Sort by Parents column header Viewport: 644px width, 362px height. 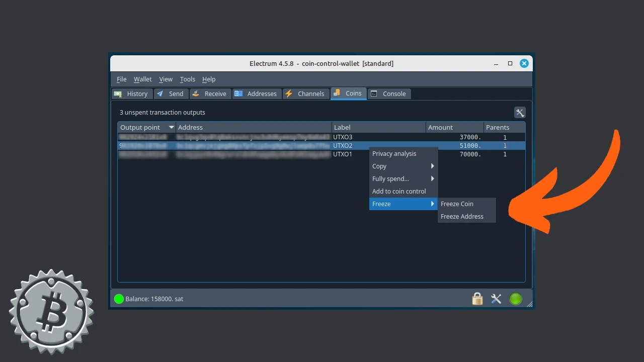click(505, 128)
